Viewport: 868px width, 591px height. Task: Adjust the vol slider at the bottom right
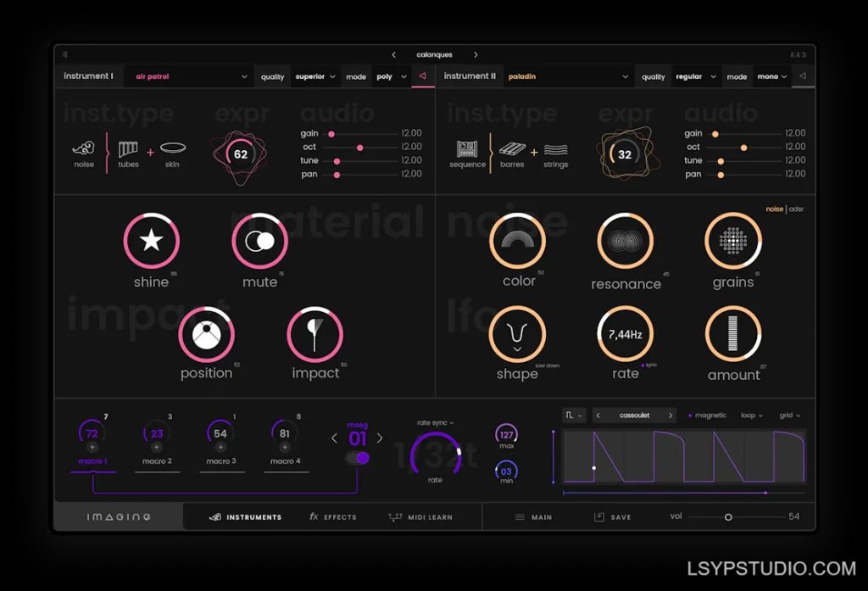[x=727, y=516]
